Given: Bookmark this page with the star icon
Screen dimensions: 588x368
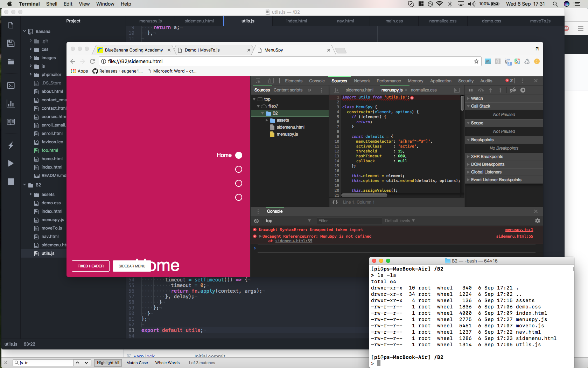Looking at the screenshot, I should point(476,61).
